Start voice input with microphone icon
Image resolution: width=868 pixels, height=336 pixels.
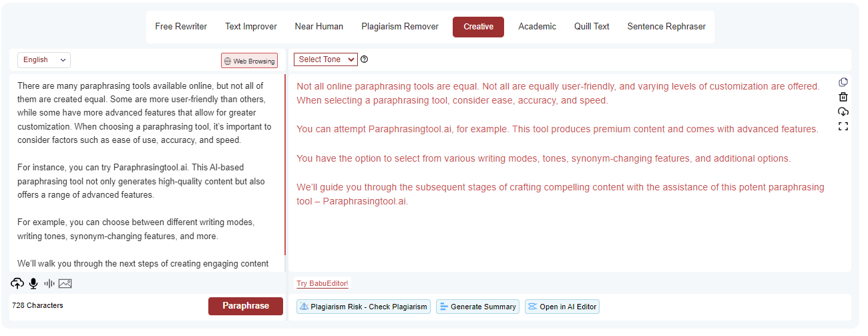tap(33, 284)
